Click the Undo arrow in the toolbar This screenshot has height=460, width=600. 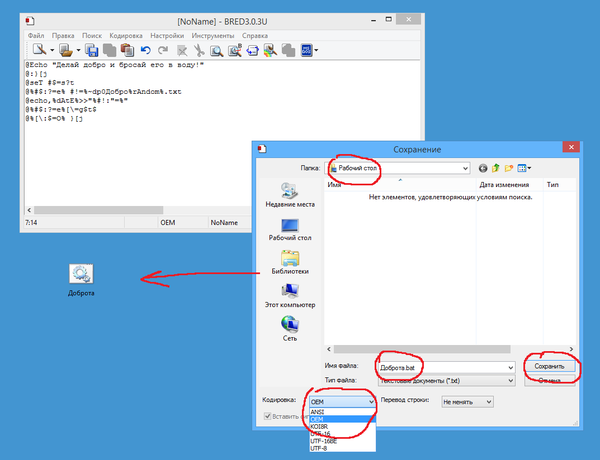tap(145, 49)
